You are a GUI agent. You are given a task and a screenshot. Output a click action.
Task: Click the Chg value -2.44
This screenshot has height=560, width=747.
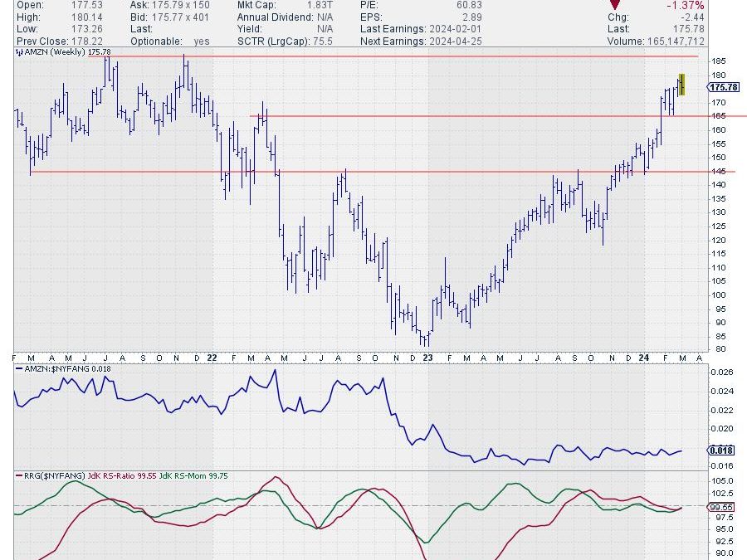click(x=692, y=17)
